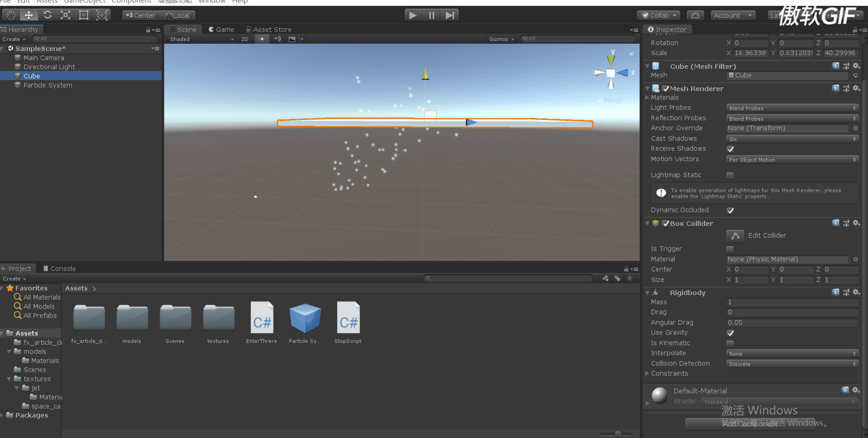Image resolution: width=868 pixels, height=438 pixels.
Task: Select the EnterThrere C# script asset
Action: pos(262,322)
